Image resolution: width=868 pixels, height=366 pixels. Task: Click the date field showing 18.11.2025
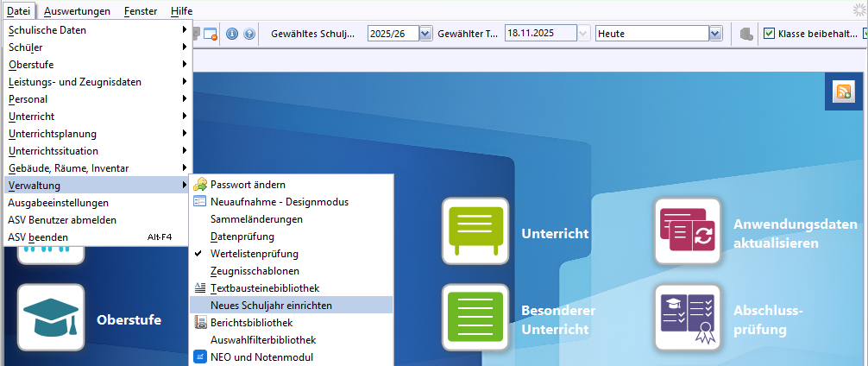(x=539, y=34)
